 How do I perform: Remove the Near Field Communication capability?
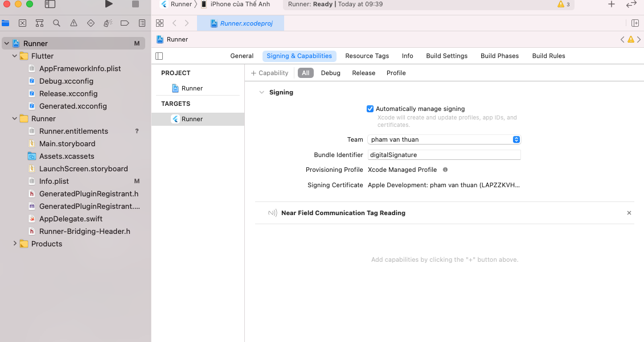pyautogui.click(x=629, y=213)
